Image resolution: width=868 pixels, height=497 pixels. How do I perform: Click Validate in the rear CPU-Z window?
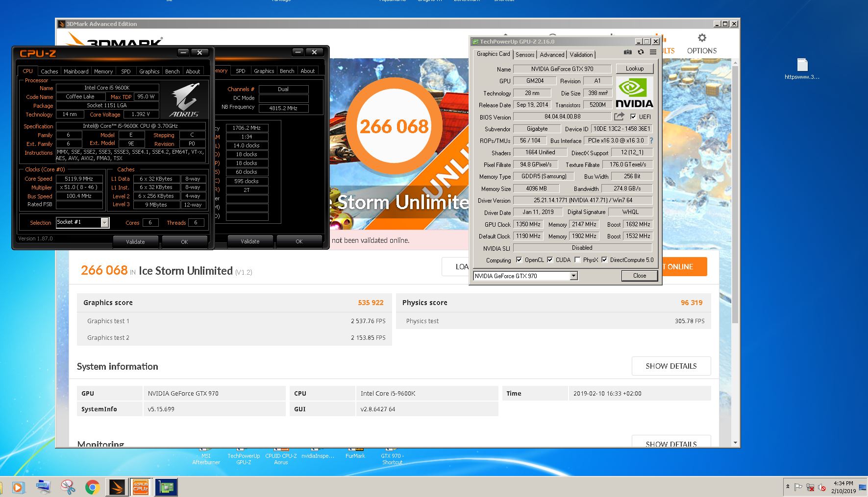(250, 241)
